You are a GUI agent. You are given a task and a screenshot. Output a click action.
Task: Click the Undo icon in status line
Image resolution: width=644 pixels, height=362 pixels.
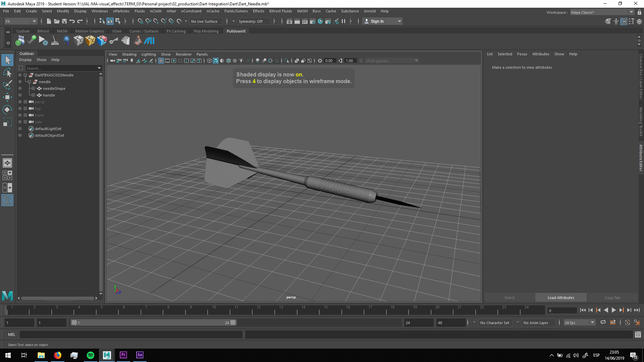pyautogui.click(x=72, y=21)
